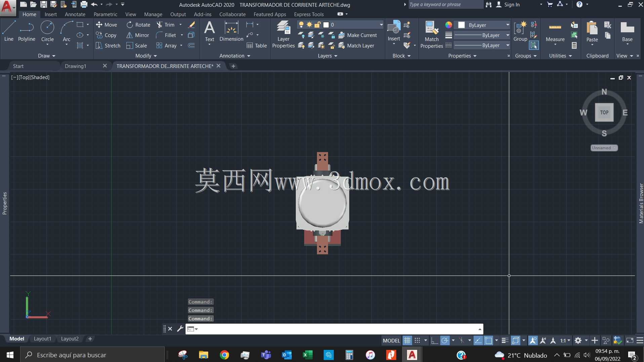Activate the Move command
The width and height of the screenshot is (644, 362).
pos(106,25)
